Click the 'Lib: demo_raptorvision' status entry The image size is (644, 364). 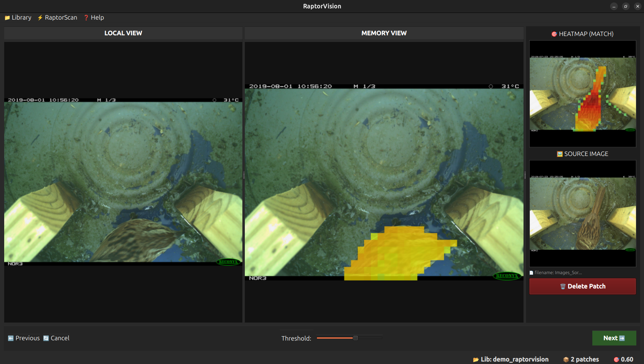point(511,359)
